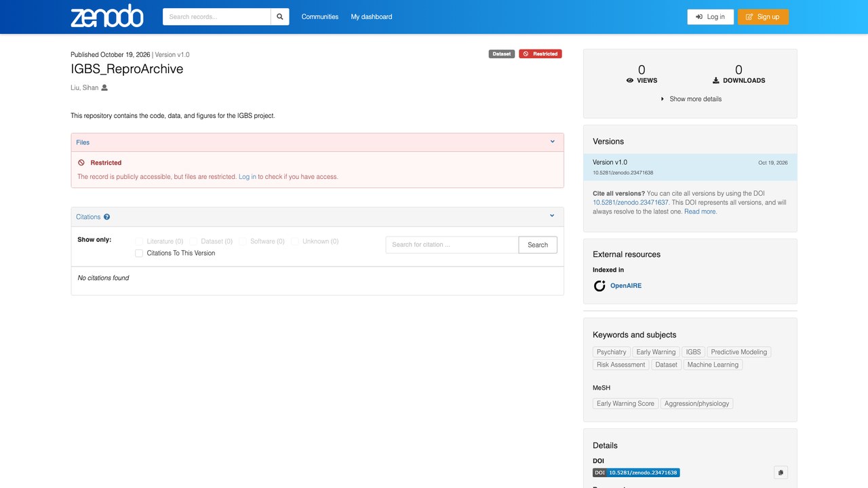Click the Search for citation input field

pyautogui.click(x=452, y=245)
